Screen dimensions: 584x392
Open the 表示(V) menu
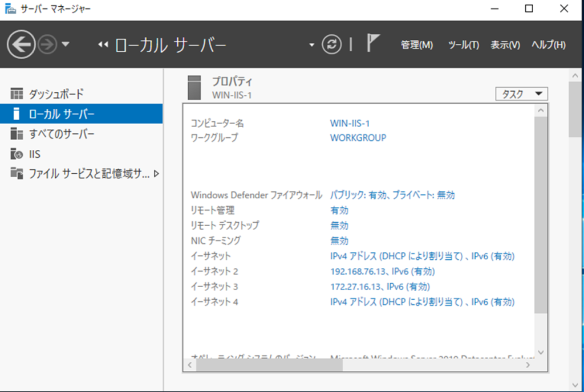click(x=505, y=45)
